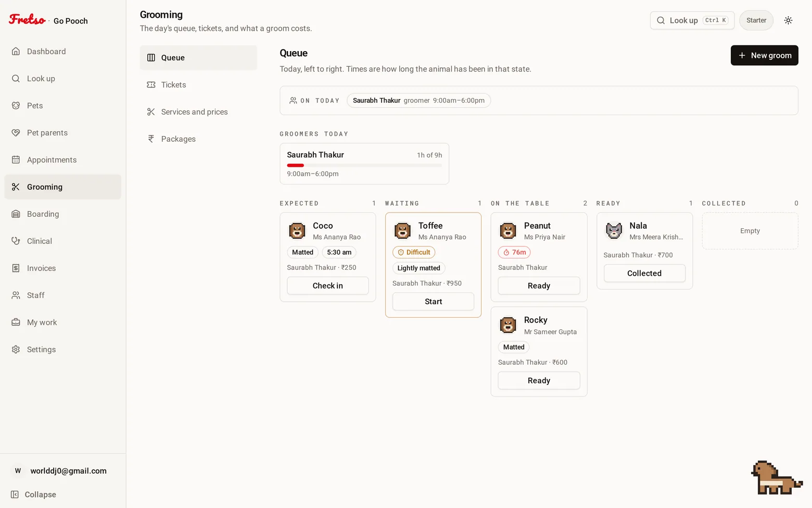Image resolution: width=812 pixels, height=508 pixels.
Task: Open Services and prices section
Action: point(198,111)
